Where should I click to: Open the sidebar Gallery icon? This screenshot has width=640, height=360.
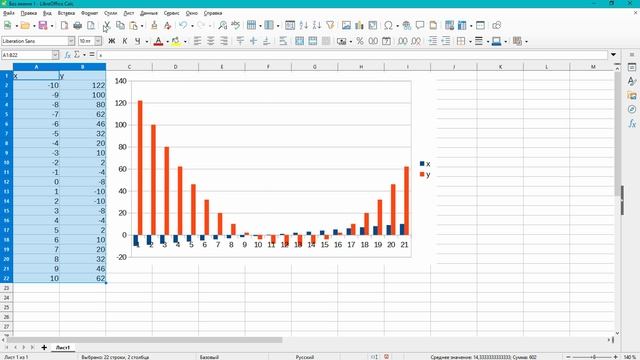pyautogui.click(x=632, y=95)
